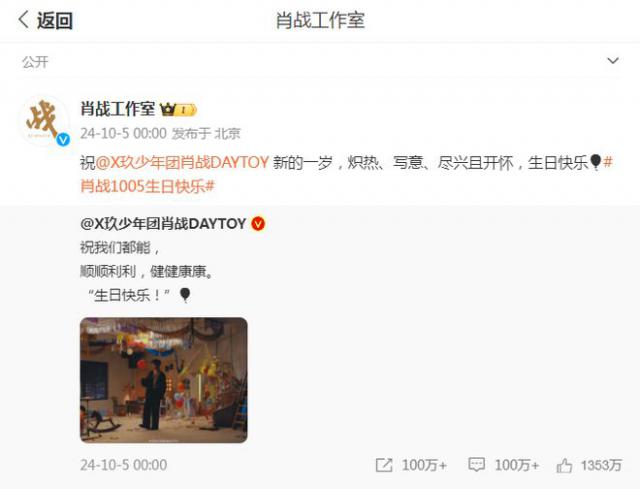Screen dimensions: 640x489
Task: Open the birthday party image thumbnail
Action: tap(164, 380)
